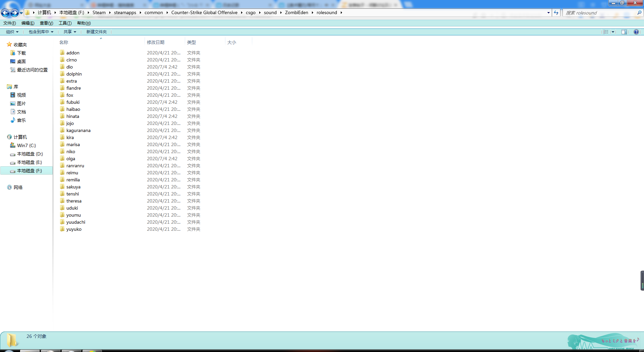This screenshot has width=644, height=352.
Task: Expand the 包含到库中 dropdown
Action: [41, 32]
